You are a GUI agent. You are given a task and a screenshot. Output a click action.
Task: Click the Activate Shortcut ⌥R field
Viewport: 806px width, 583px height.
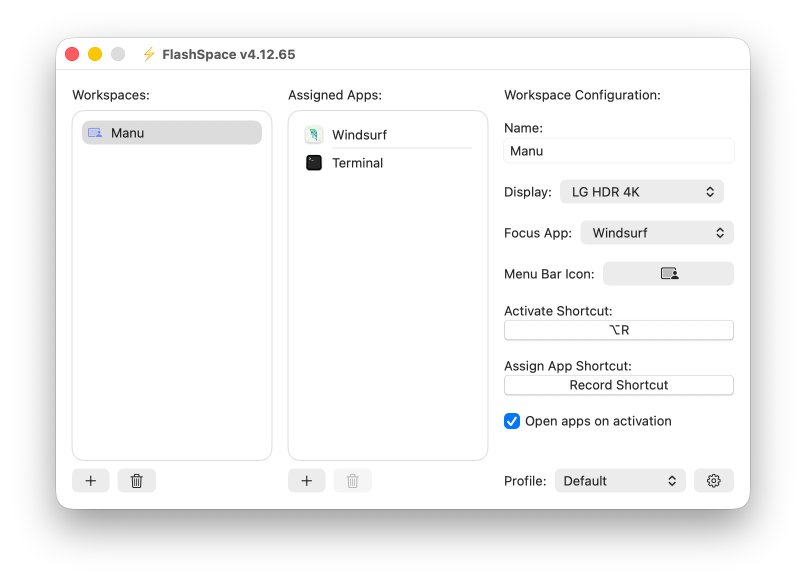point(618,330)
